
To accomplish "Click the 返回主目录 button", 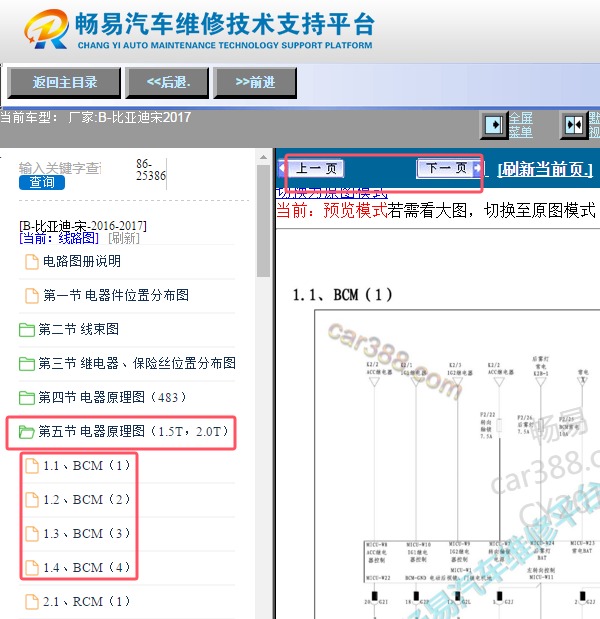I will 64,83.
